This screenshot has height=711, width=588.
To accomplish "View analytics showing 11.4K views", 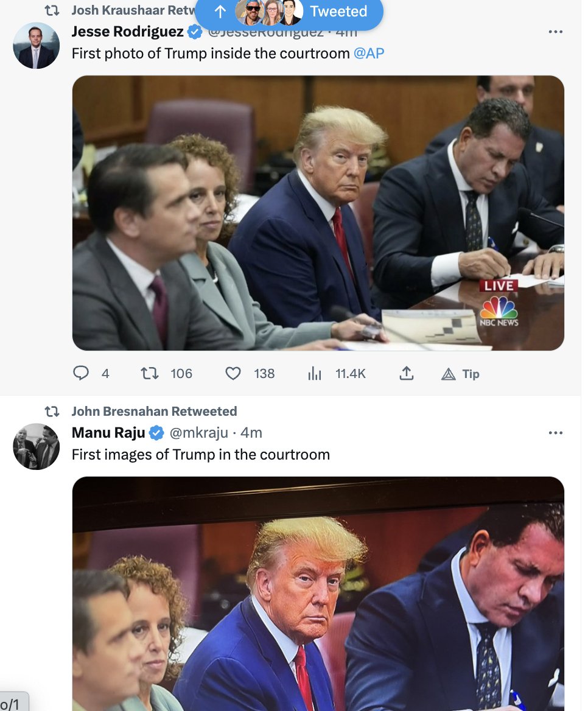I will coord(315,374).
